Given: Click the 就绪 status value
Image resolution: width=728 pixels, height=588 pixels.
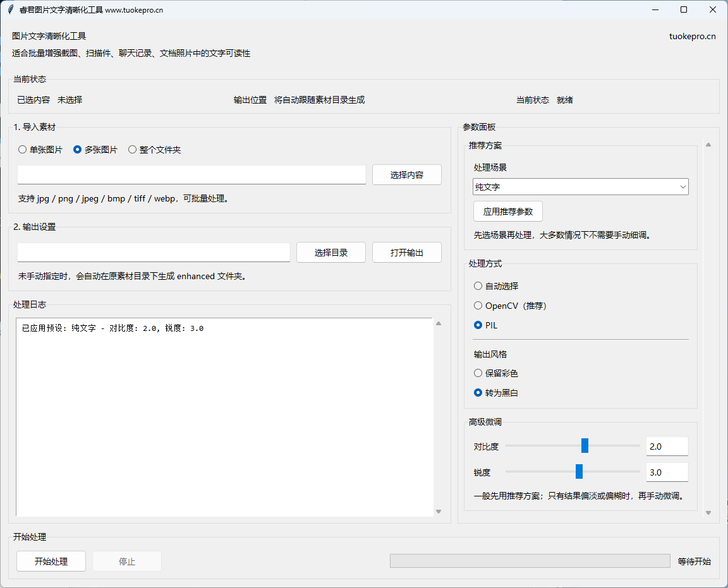Looking at the screenshot, I should 564,100.
